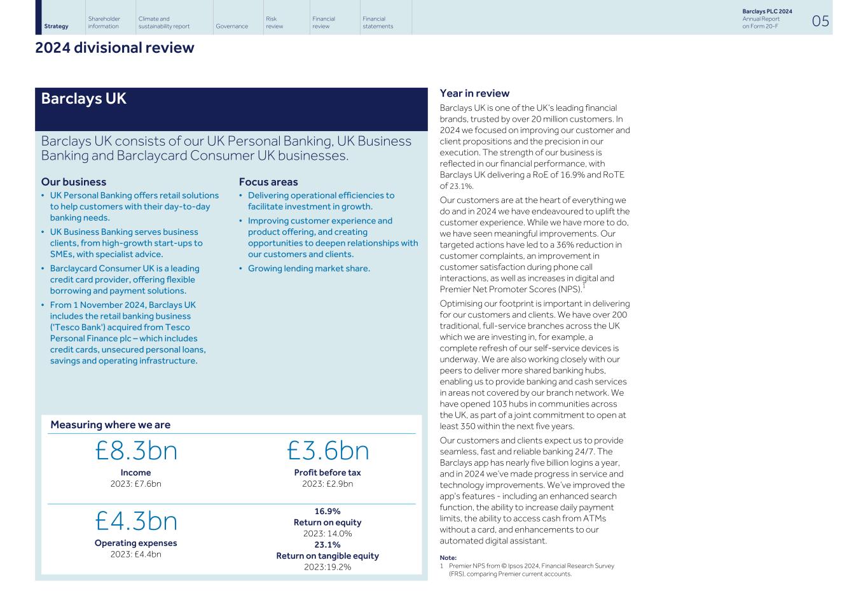This screenshot has width=868, height=614.
Task: Click the page number 05
Action: (820, 21)
